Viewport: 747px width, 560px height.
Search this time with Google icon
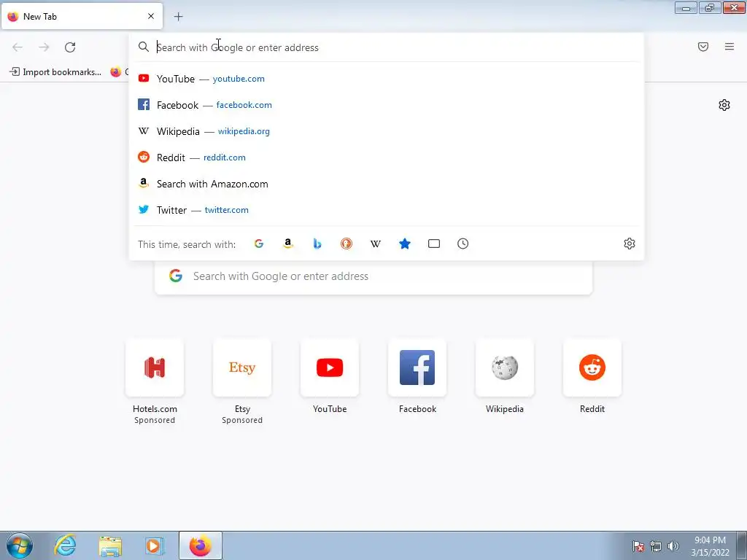tap(259, 244)
